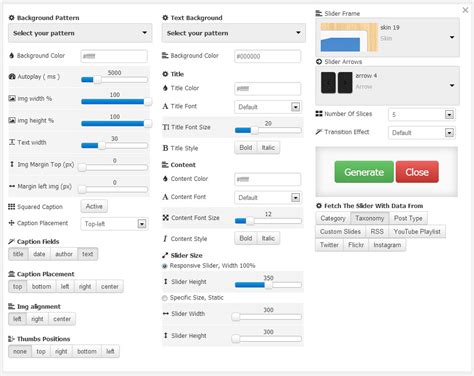
Task: Open the Text Background pattern dropdown
Action: coord(234,33)
